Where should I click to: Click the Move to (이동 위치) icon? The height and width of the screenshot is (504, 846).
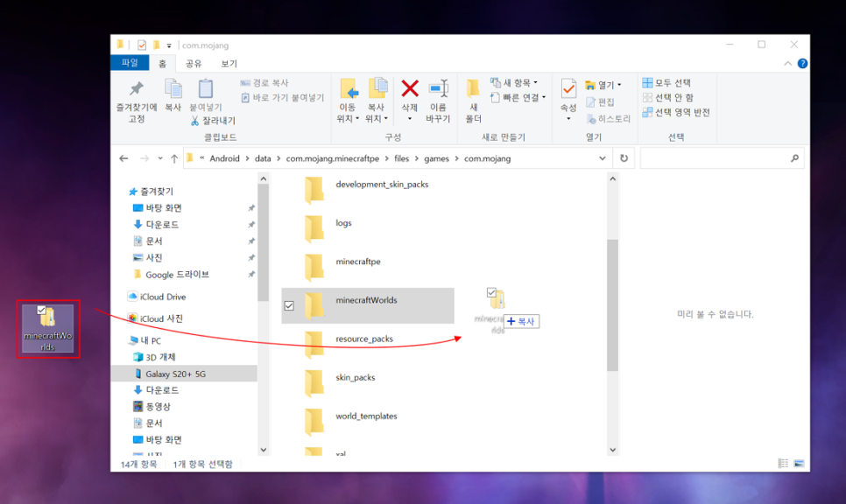348,89
